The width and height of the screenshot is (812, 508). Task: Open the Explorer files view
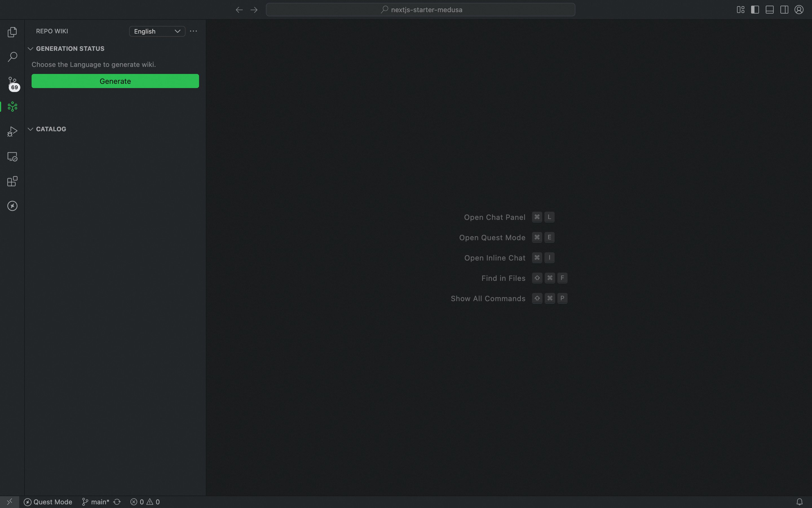tap(12, 32)
